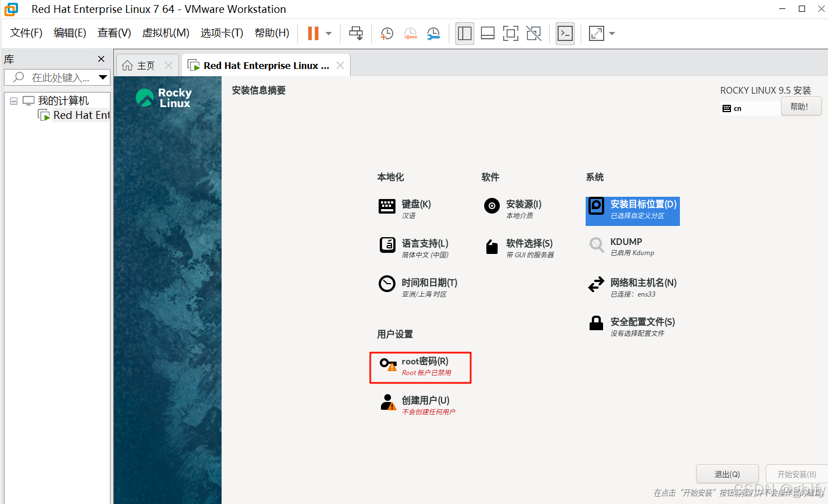Open 安全配置文件(S) security profile
This screenshot has height=504, width=828.
[x=632, y=327]
